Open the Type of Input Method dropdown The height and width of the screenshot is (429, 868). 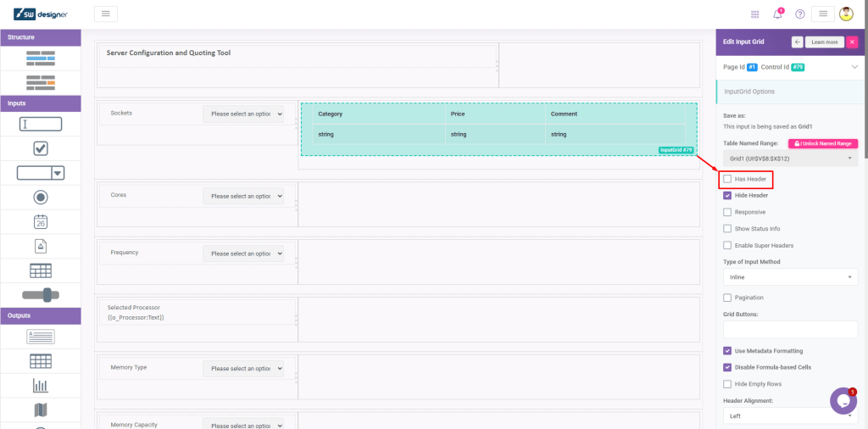tap(790, 277)
